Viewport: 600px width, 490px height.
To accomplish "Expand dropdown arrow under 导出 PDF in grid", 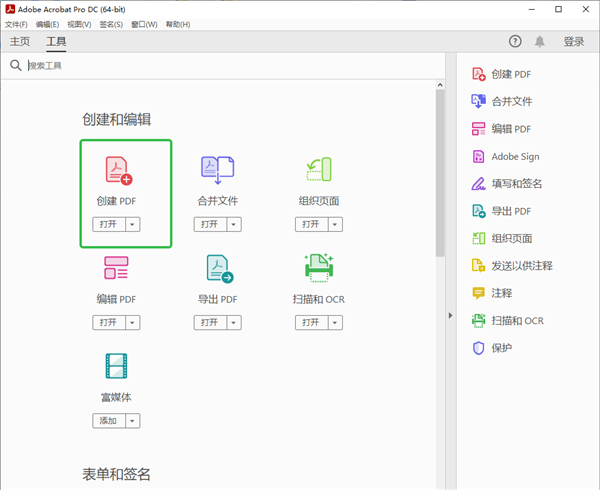I will point(234,322).
